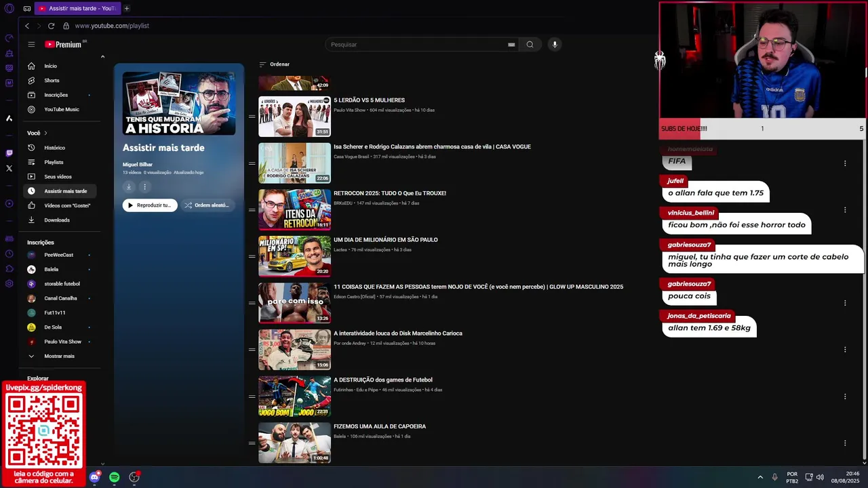
Task: Open the Opera sidebar settings gear
Action: 9,283
